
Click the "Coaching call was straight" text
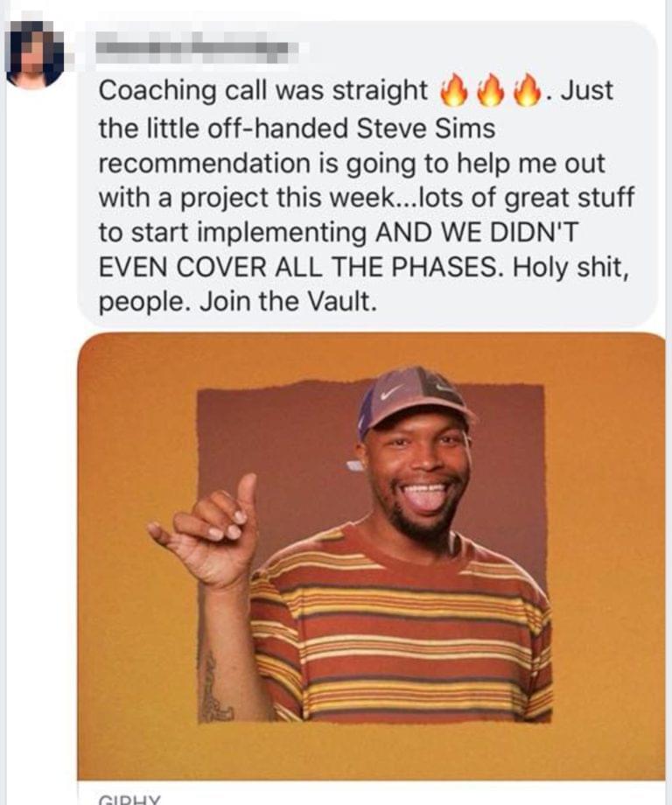pos(262,91)
